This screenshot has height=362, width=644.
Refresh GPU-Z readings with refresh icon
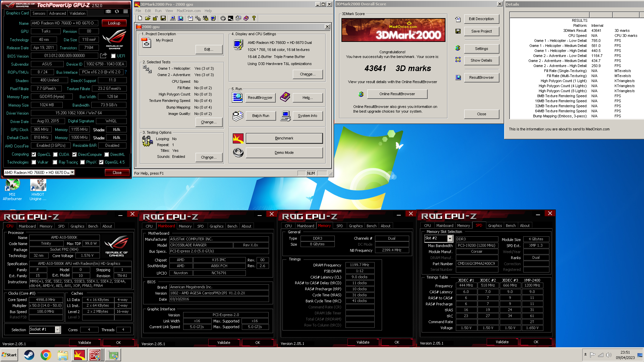117,12
